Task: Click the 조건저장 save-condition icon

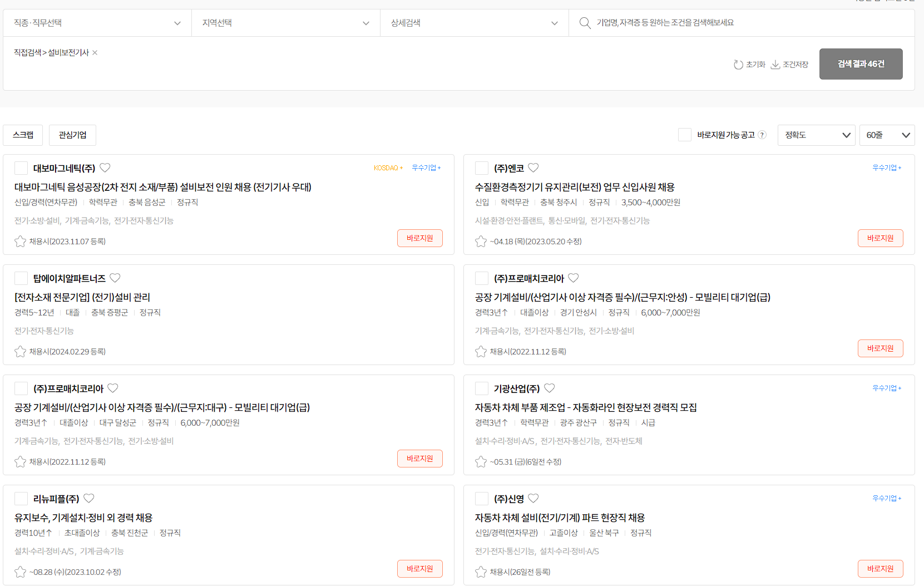Action: [775, 64]
